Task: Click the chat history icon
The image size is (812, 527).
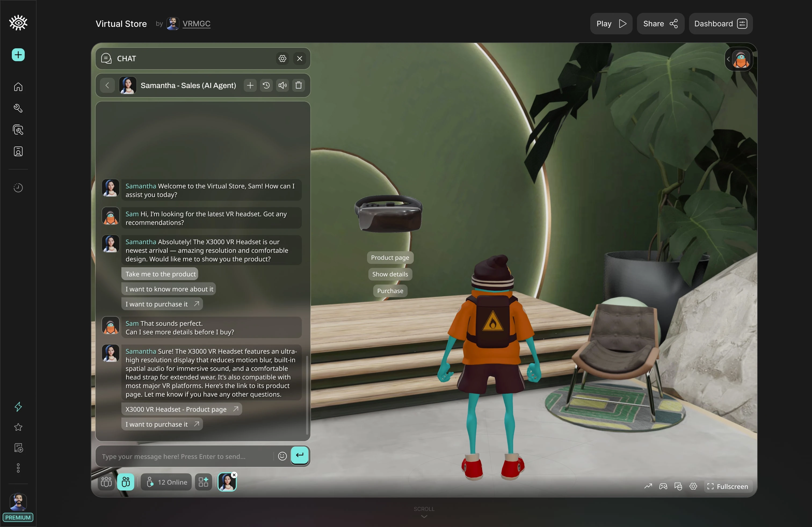Action: (266, 85)
